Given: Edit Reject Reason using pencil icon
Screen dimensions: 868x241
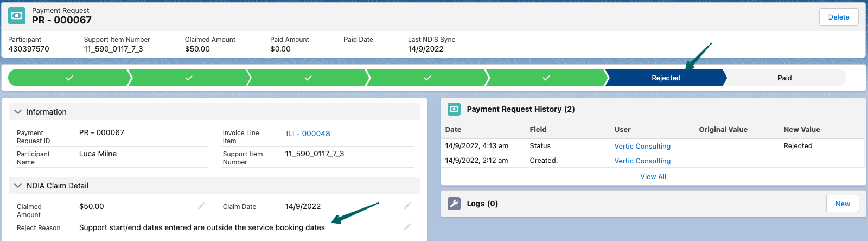Looking at the screenshot, I should click(407, 227).
